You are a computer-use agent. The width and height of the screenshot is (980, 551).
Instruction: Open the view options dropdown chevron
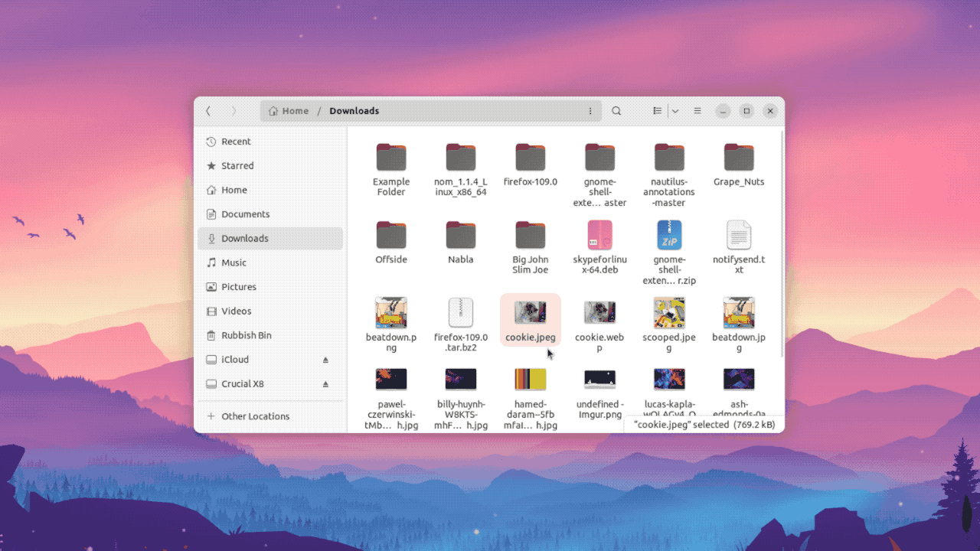675,110
